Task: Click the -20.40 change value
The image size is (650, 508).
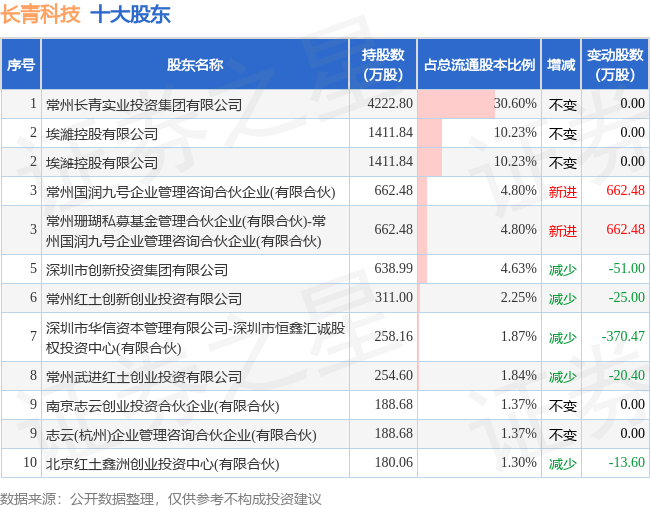Action: coord(626,375)
